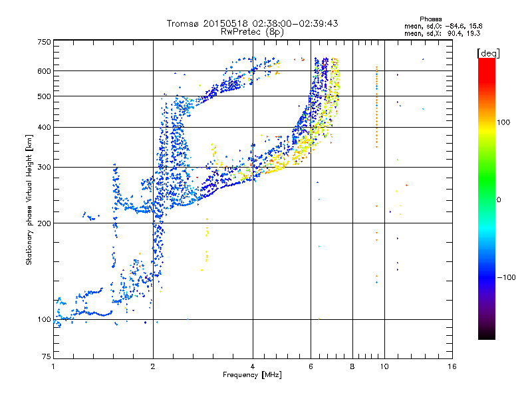
Task: Click the 500 km y-axis label
Action: (44, 96)
